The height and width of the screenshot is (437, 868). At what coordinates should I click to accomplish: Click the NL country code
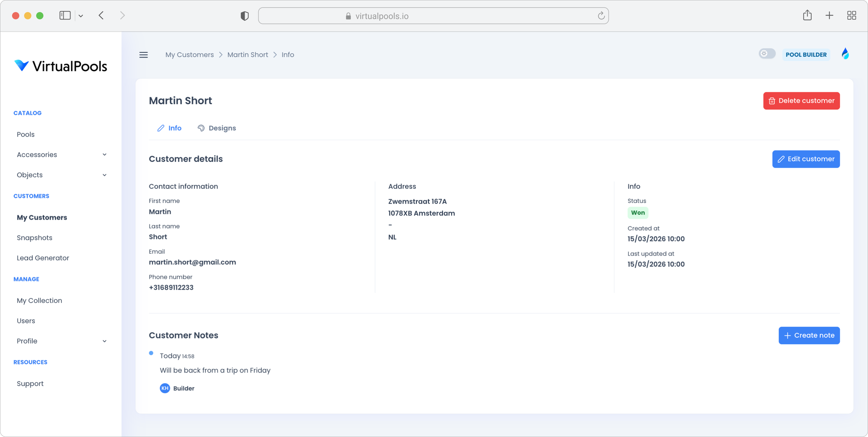(x=392, y=237)
